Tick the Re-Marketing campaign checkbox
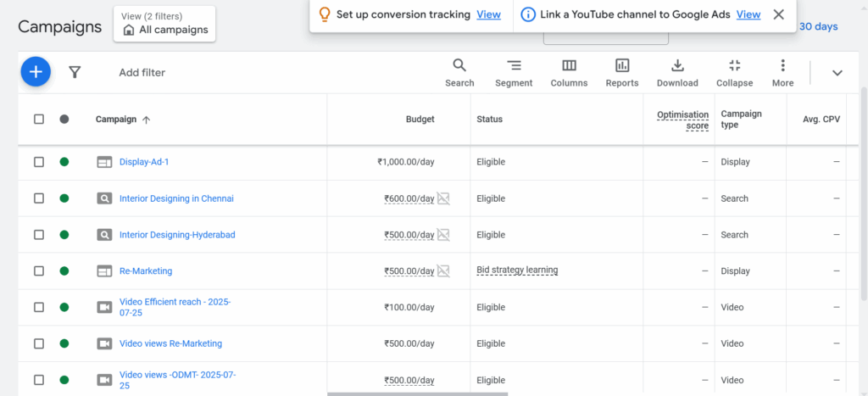868x396 pixels. [x=39, y=271]
